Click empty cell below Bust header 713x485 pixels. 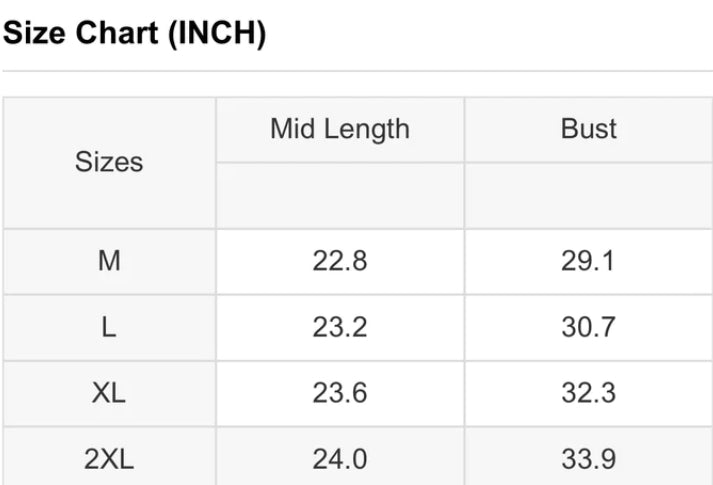(x=589, y=195)
